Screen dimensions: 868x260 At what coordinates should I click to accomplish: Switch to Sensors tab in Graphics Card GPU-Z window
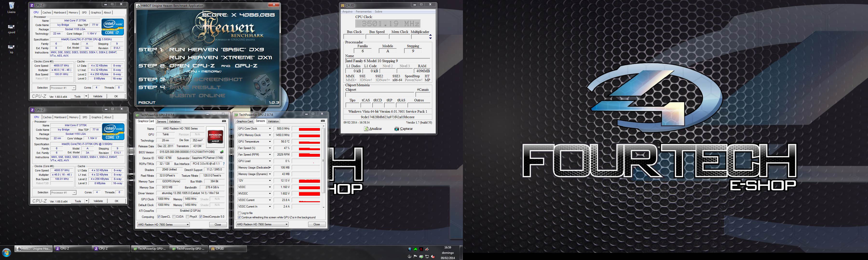(161, 121)
